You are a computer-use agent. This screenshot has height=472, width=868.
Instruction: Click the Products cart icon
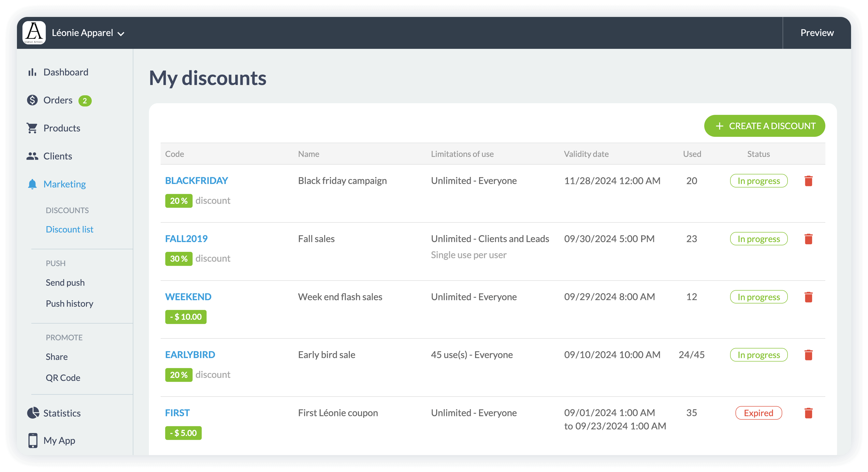click(32, 128)
